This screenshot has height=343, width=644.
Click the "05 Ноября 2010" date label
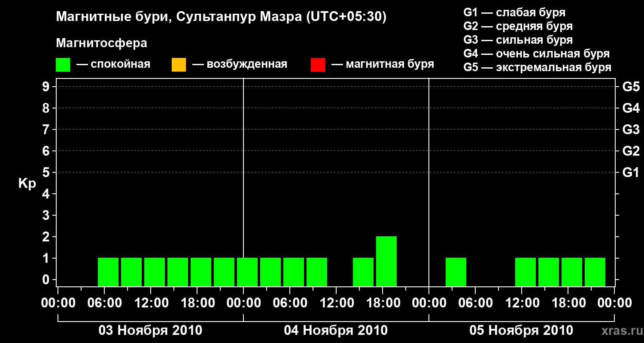coord(521,330)
